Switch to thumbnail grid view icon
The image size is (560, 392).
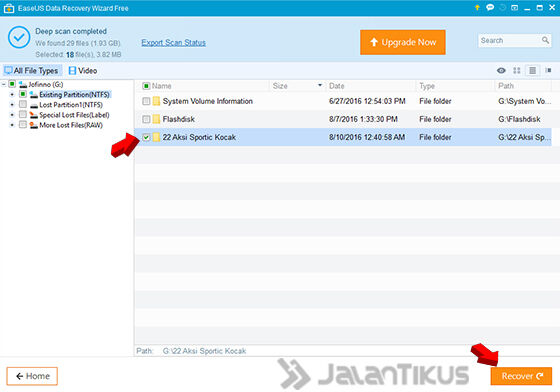(x=516, y=70)
